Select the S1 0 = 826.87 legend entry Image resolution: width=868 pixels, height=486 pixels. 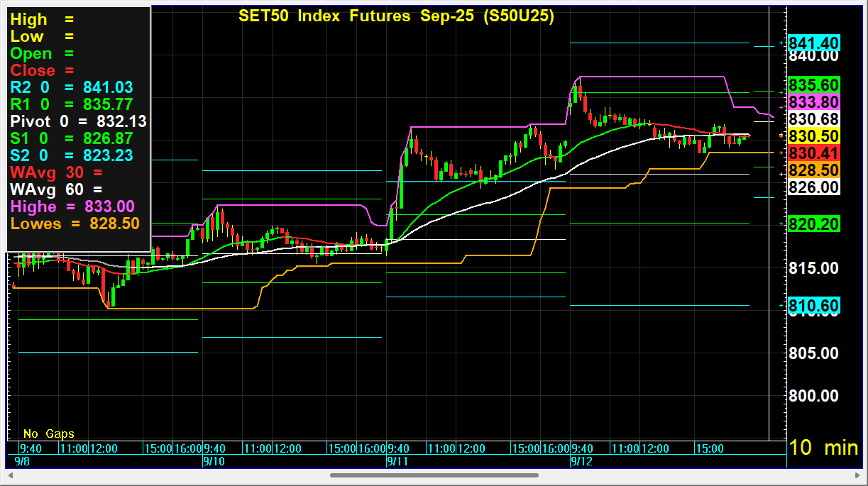(72, 138)
